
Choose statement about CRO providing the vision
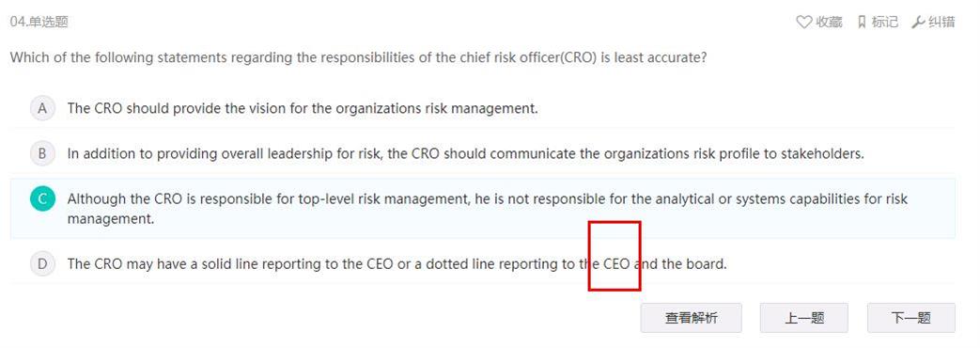click(x=303, y=108)
